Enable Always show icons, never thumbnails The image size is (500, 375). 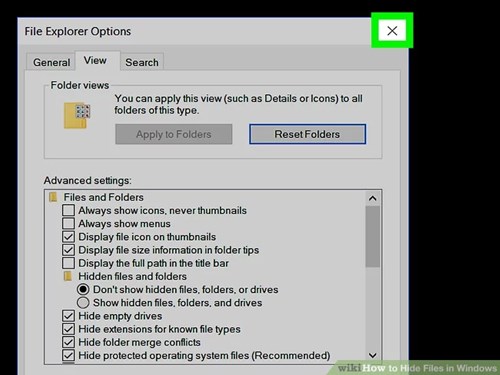[68, 210]
